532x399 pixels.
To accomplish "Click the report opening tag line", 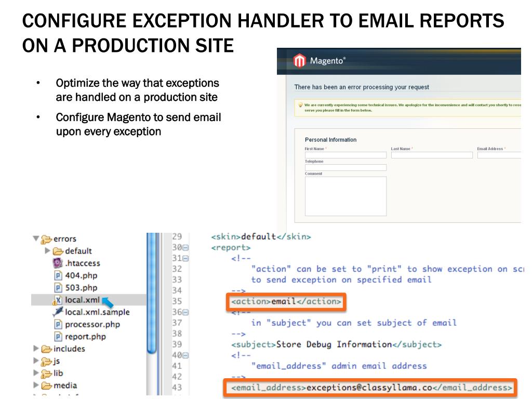I will point(231,248).
